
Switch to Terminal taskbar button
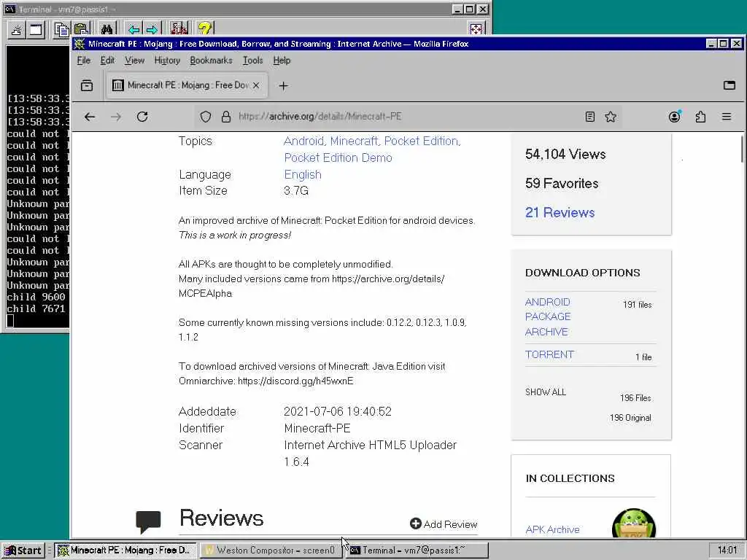tap(416, 551)
